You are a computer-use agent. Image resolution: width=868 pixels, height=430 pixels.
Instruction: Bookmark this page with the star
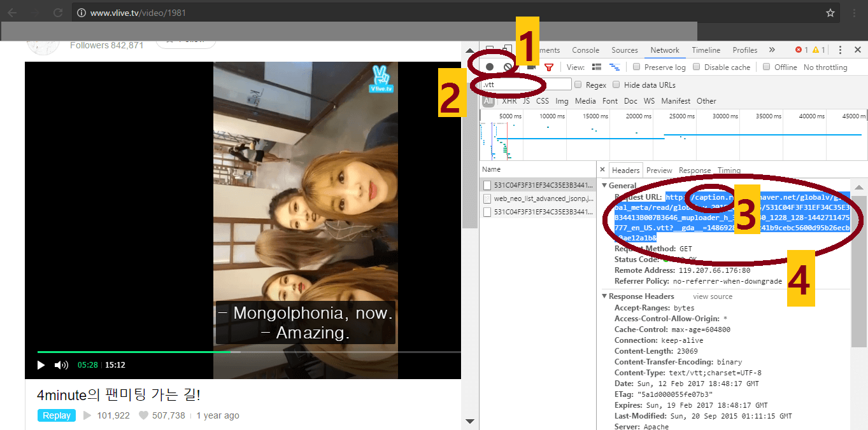830,13
